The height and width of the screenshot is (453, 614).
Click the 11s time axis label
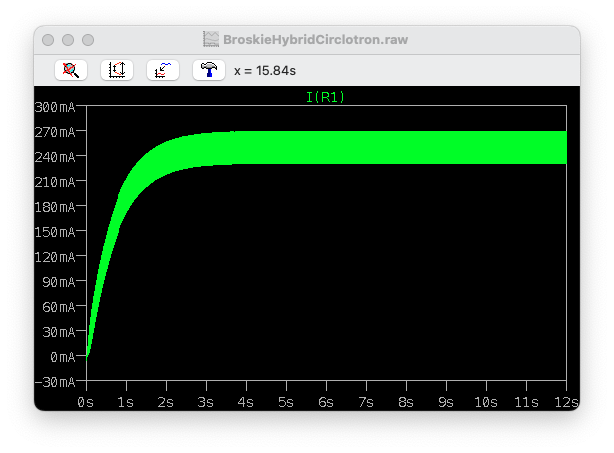[526, 402]
